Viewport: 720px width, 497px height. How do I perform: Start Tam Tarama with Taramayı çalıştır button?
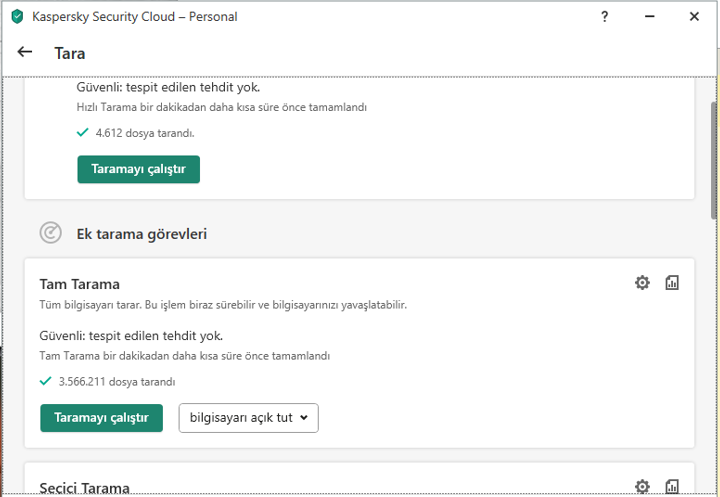(x=101, y=417)
